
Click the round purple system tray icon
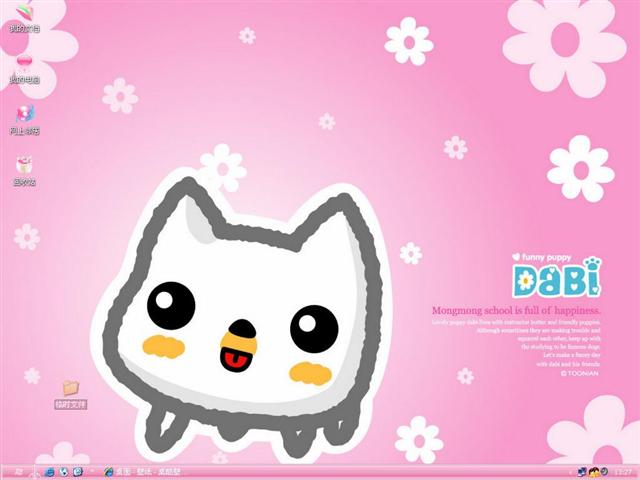pyautogui.click(x=604, y=472)
